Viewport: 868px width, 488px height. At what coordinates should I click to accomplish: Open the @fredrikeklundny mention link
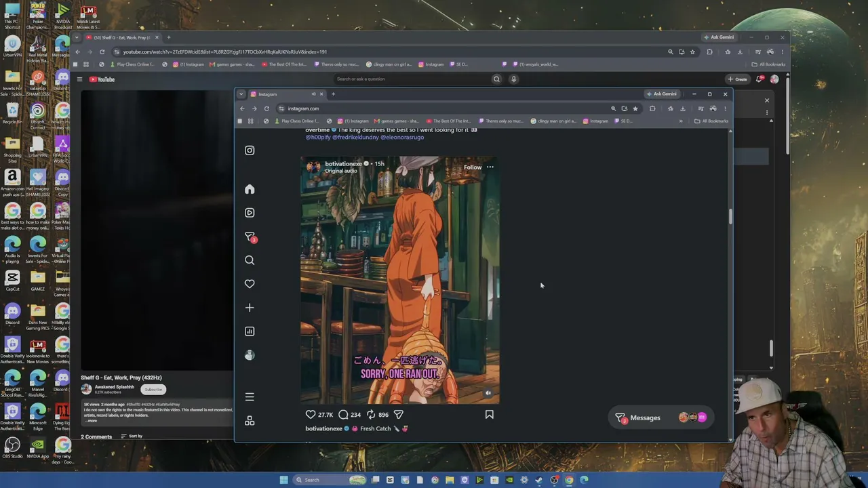(355, 137)
